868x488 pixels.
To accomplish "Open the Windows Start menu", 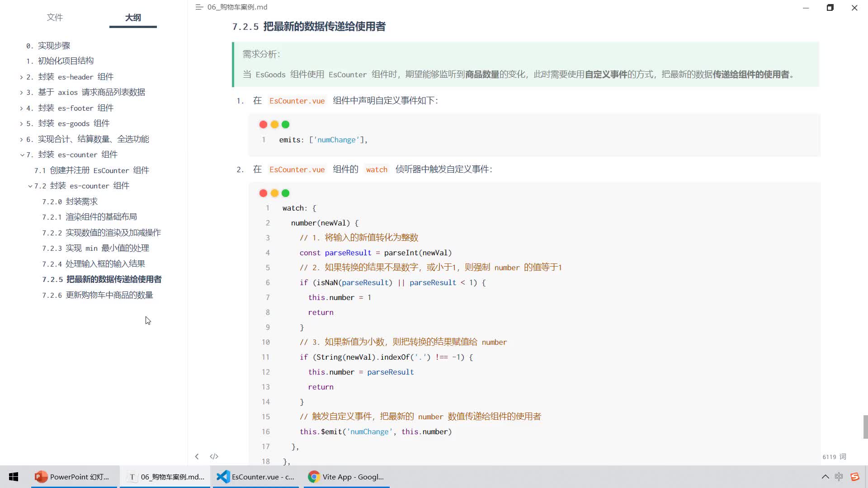I will 14,477.
